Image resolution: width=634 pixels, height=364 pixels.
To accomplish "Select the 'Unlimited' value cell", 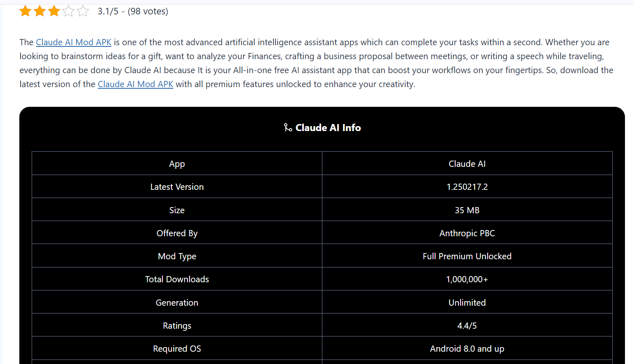I will point(467,302).
